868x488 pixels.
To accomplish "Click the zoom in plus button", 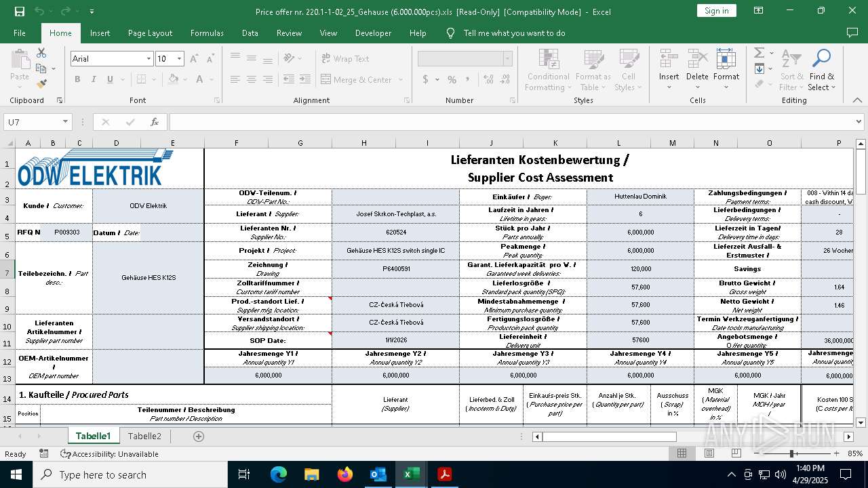I will click(836, 453).
